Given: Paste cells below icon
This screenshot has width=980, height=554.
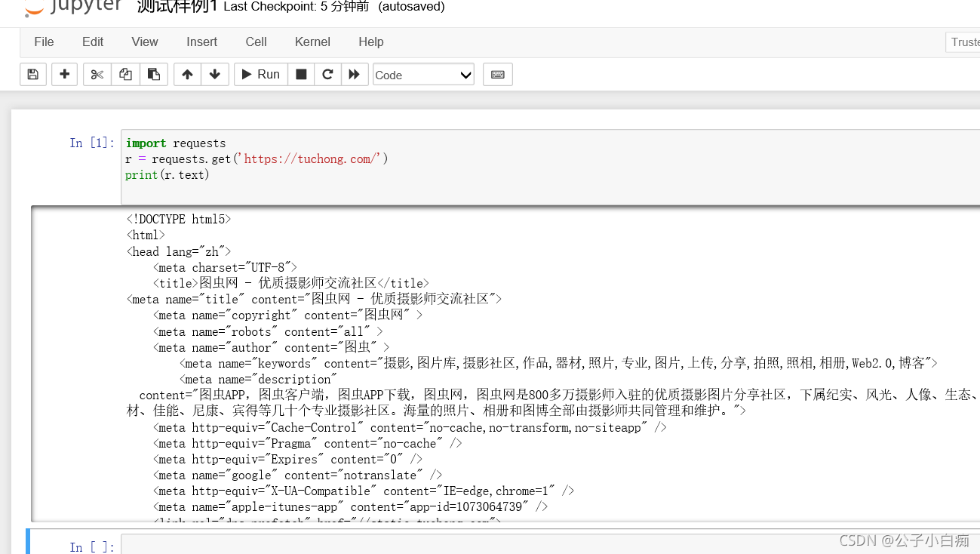Looking at the screenshot, I should point(154,75).
